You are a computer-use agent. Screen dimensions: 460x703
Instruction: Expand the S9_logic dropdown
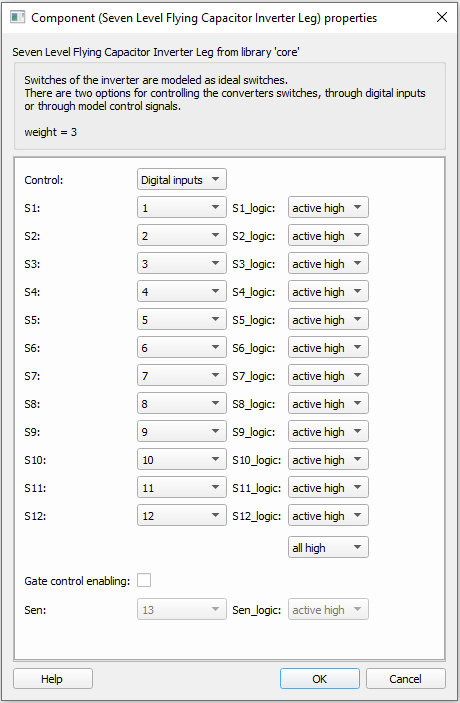[x=328, y=431]
